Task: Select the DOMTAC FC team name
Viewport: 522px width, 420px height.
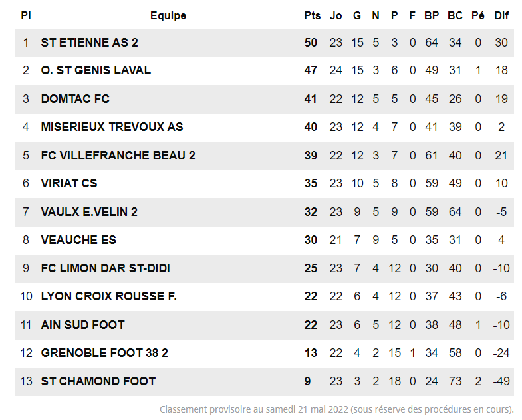Action: [x=75, y=99]
